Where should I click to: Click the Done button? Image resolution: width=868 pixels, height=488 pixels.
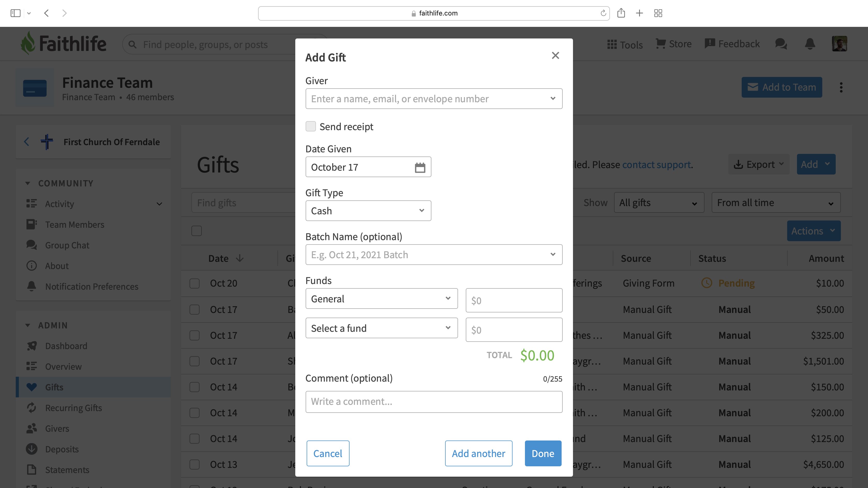543,453
